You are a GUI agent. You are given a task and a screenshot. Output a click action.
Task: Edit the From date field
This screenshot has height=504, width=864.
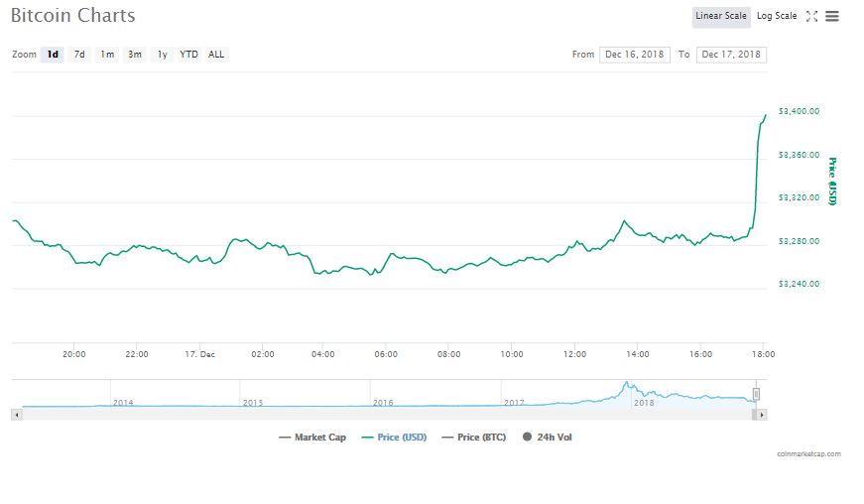(x=634, y=55)
